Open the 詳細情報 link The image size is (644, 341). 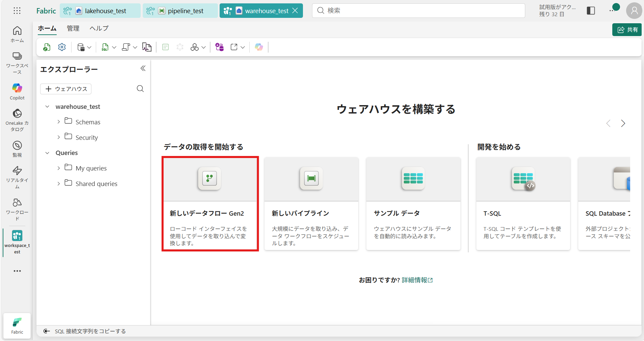click(415, 280)
